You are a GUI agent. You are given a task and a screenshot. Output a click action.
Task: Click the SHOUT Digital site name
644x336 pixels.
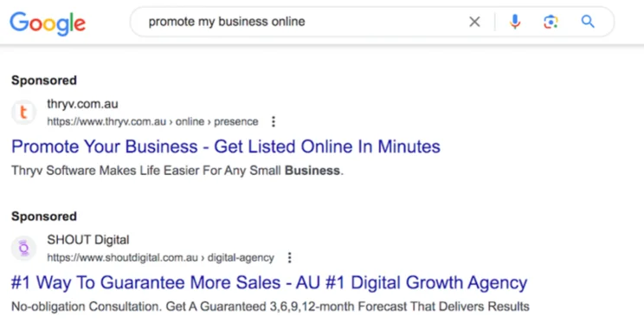point(88,240)
